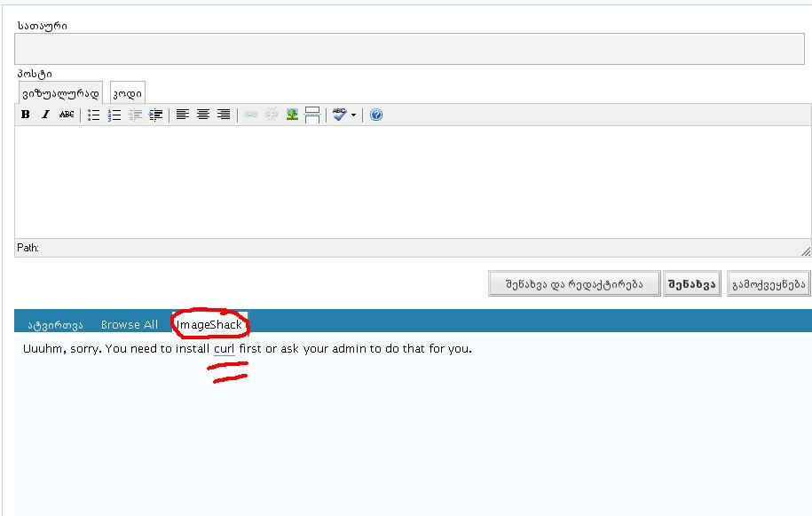Insert an image from the toolbar
812x516 pixels.
point(292,115)
